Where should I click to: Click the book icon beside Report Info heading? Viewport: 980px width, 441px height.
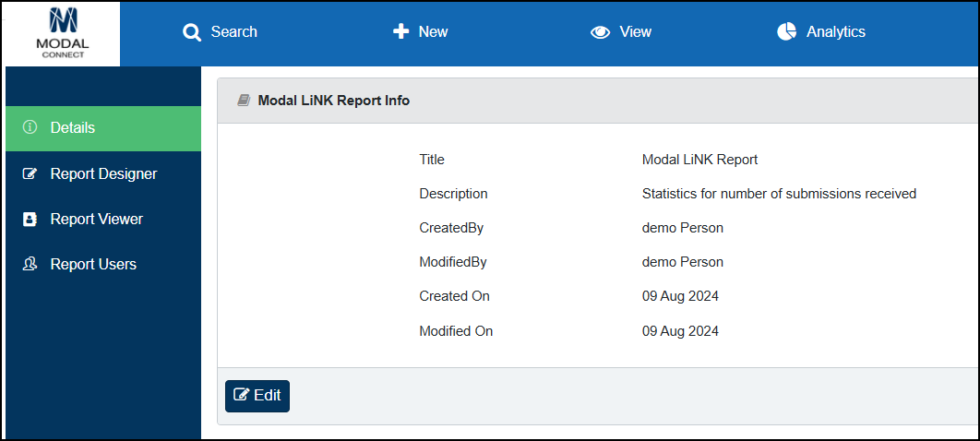(244, 100)
